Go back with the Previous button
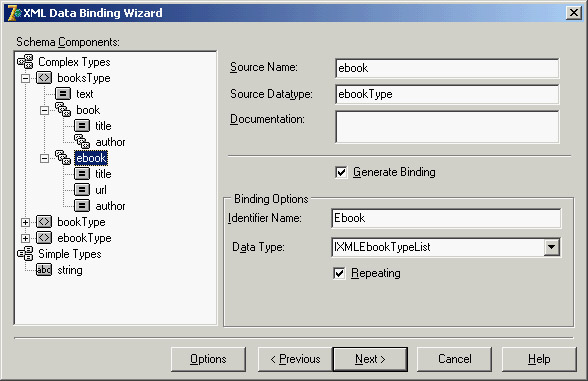The width and height of the screenshot is (588, 381). pyautogui.click(x=295, y=359)
